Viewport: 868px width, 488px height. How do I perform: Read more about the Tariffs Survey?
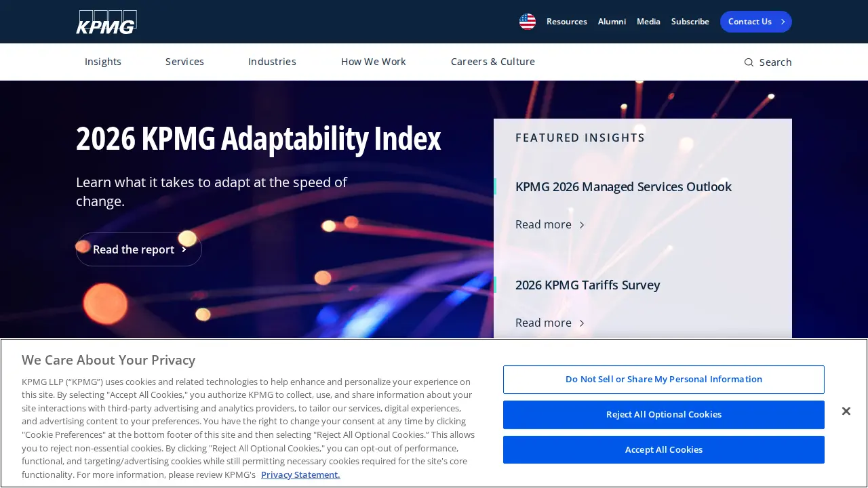point(550,323)
